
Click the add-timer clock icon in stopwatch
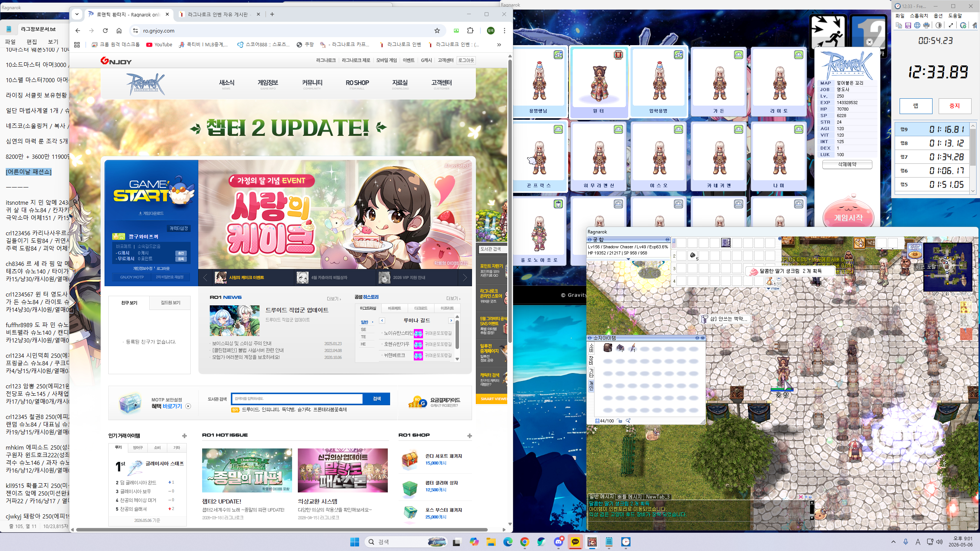click(963, 25)
